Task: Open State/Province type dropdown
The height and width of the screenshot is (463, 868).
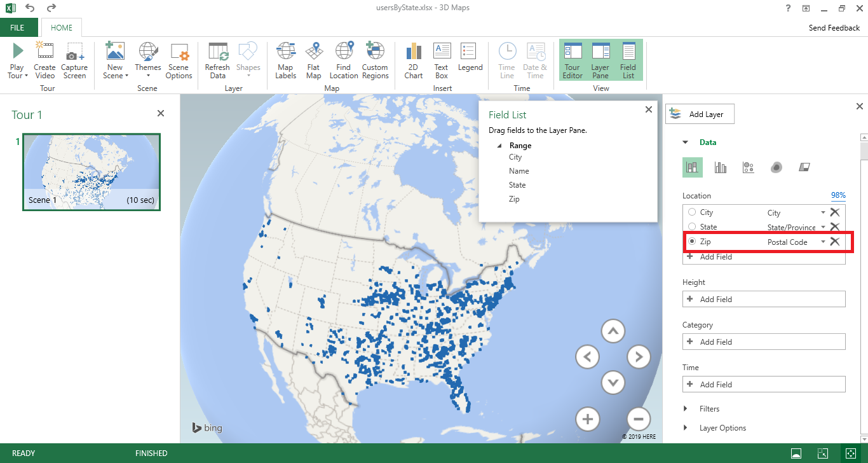Action: click(x=823, y=227)
